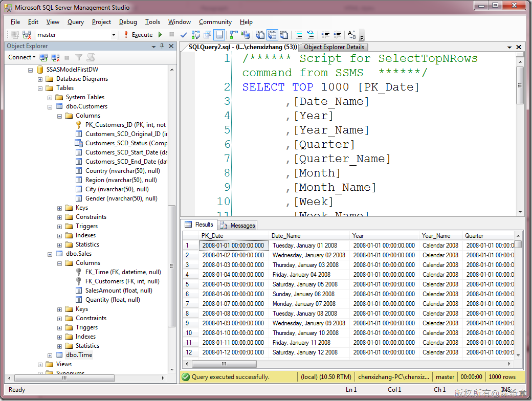Toggle Include Actual Execution Plan
532x401 pixels.
click(x=234, y=35)
